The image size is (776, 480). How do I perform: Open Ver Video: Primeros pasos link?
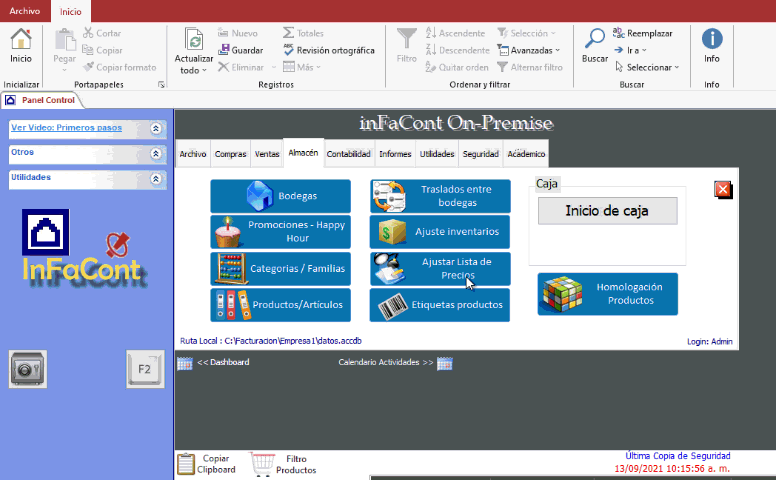66,128
